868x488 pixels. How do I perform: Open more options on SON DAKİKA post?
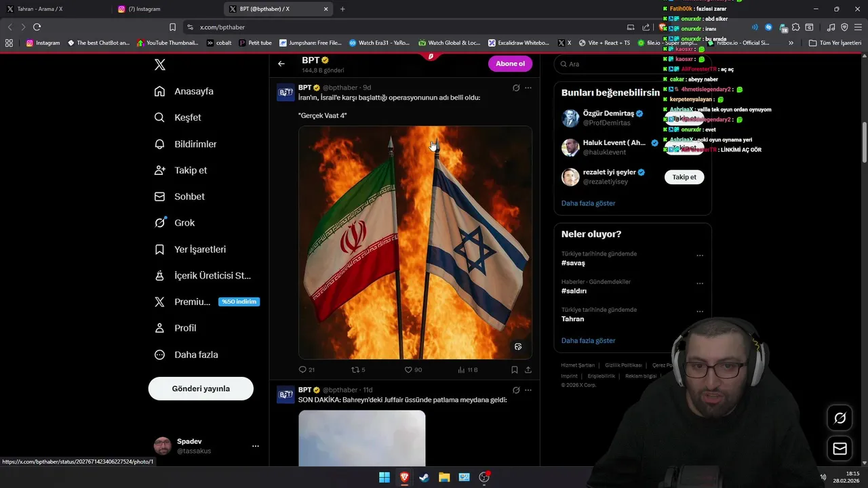click(528, 390)
